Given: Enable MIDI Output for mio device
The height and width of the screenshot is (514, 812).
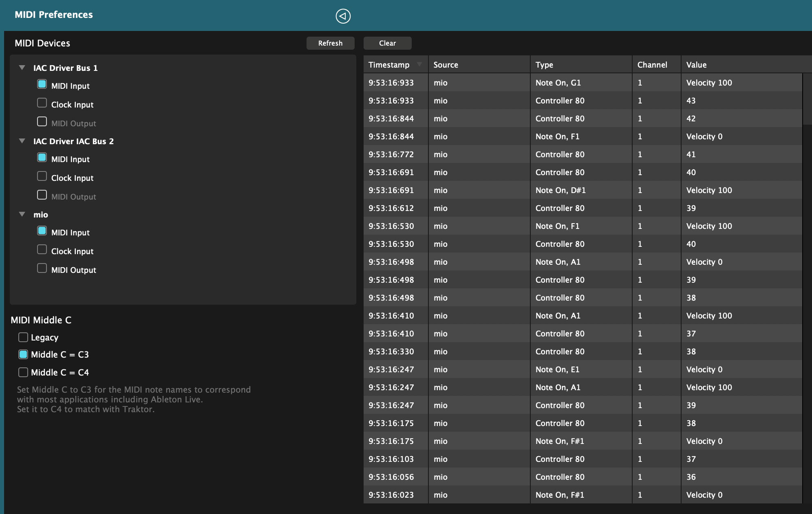Looking at the screenshot, I should 42,268.
